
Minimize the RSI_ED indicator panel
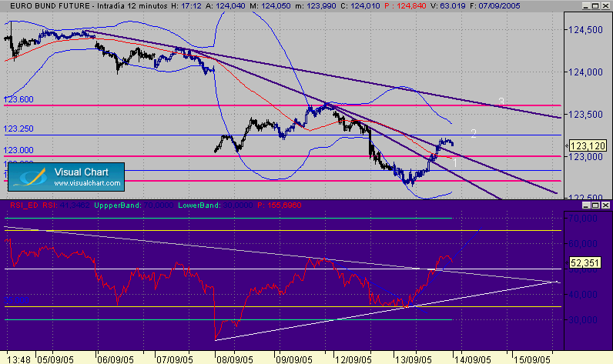pos(585,205)
